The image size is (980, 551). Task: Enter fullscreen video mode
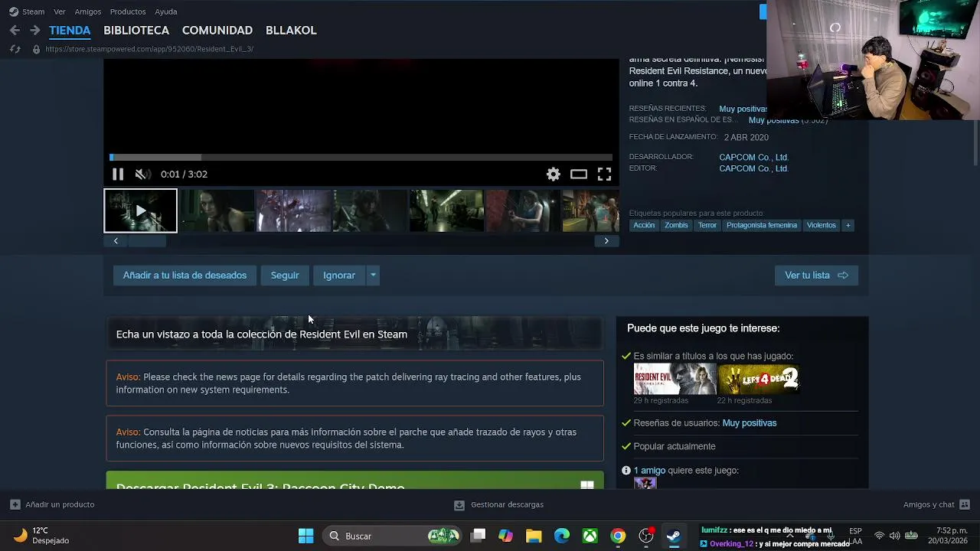click(x=604, y=174)
